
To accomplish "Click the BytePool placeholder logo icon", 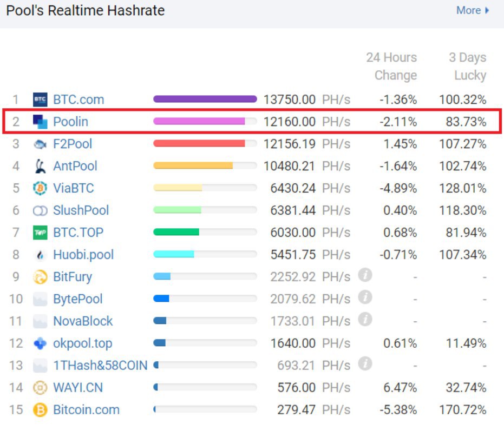I will click(x=40, y=299).
